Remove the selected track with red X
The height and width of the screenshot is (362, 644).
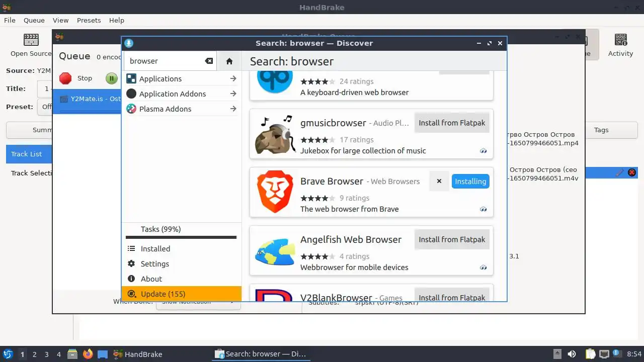click(632, 172)
